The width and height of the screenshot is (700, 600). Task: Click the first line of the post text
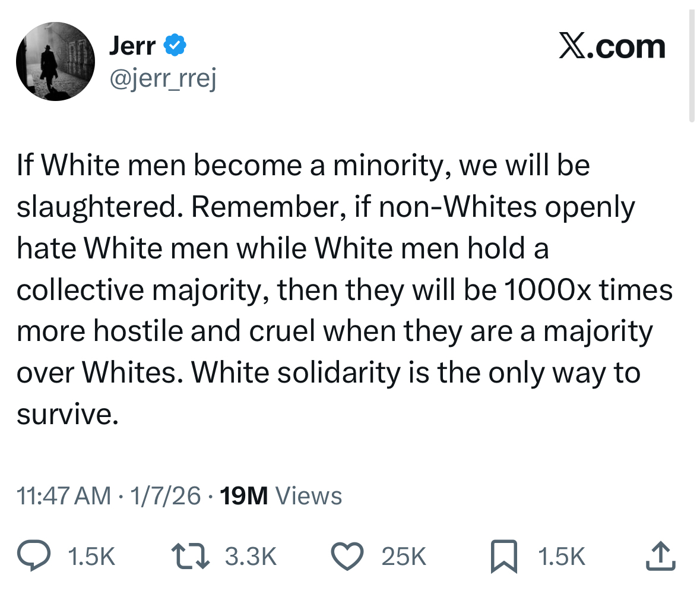tap(303, 165)
